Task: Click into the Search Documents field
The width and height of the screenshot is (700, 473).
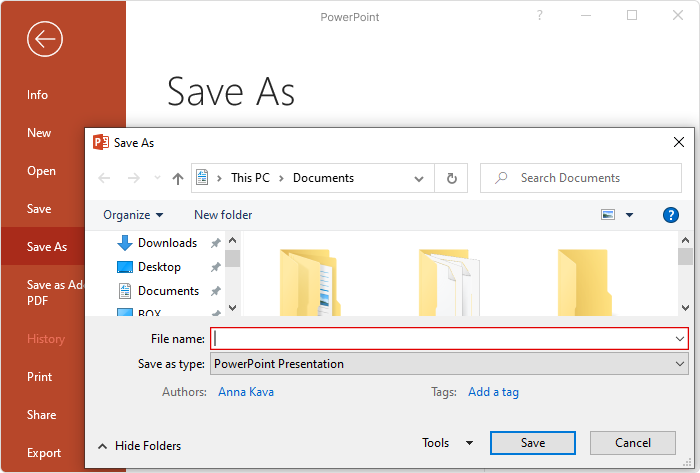Action: [581, 178]
